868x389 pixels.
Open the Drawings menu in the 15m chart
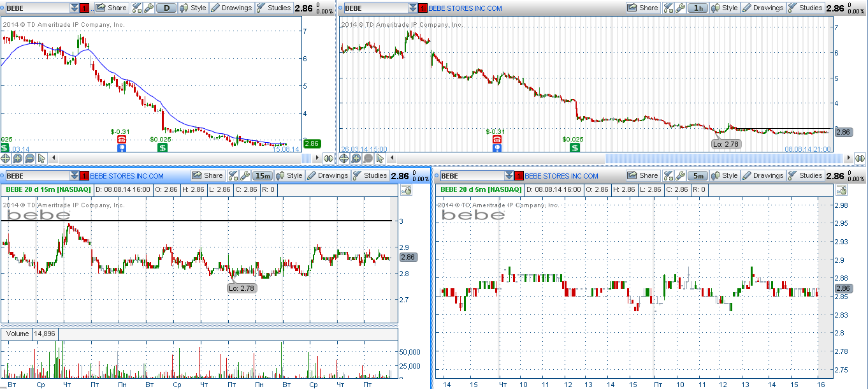click(x=328, y=176)
